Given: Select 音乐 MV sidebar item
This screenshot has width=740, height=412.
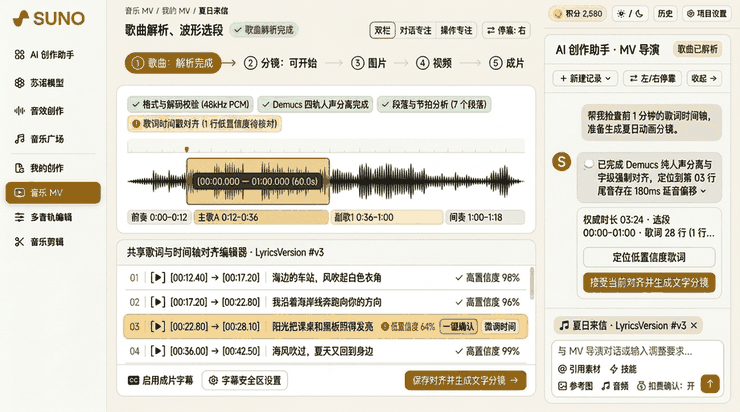Looking at the screenshot, I should [x=53, y=193].
